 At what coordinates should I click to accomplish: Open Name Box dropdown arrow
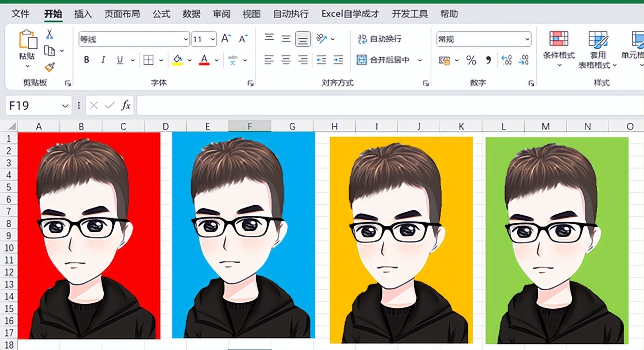click(x=65, y=106)
